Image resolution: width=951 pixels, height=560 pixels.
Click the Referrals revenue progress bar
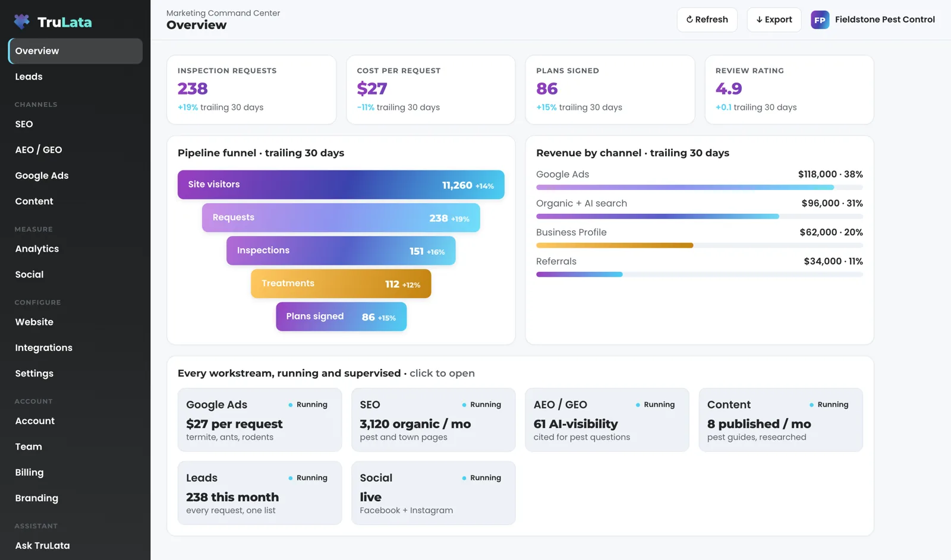pos(700,274)
